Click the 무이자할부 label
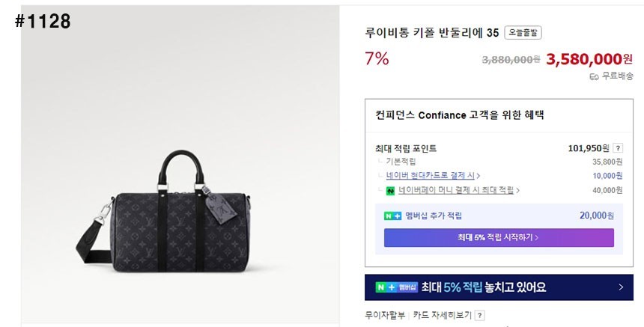The image size is (644, 327). pyautogui.click(x=386, y=316)
